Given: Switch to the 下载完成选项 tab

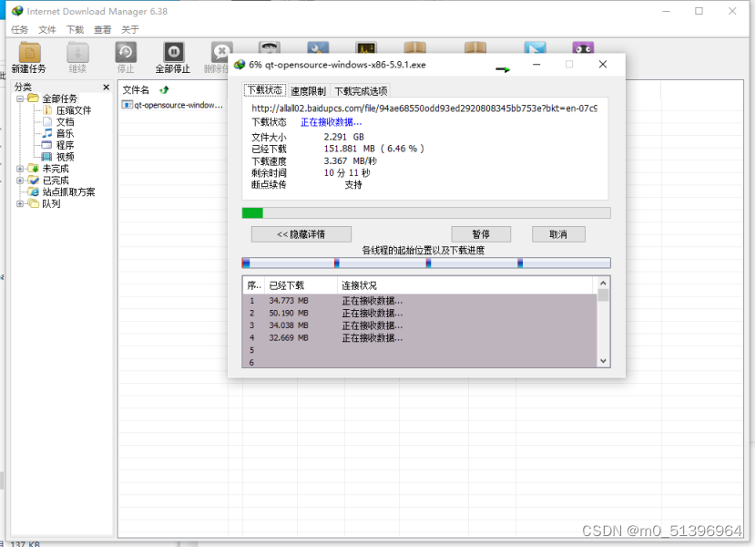Looking at the screenshot, I should (x=361, y=91).
